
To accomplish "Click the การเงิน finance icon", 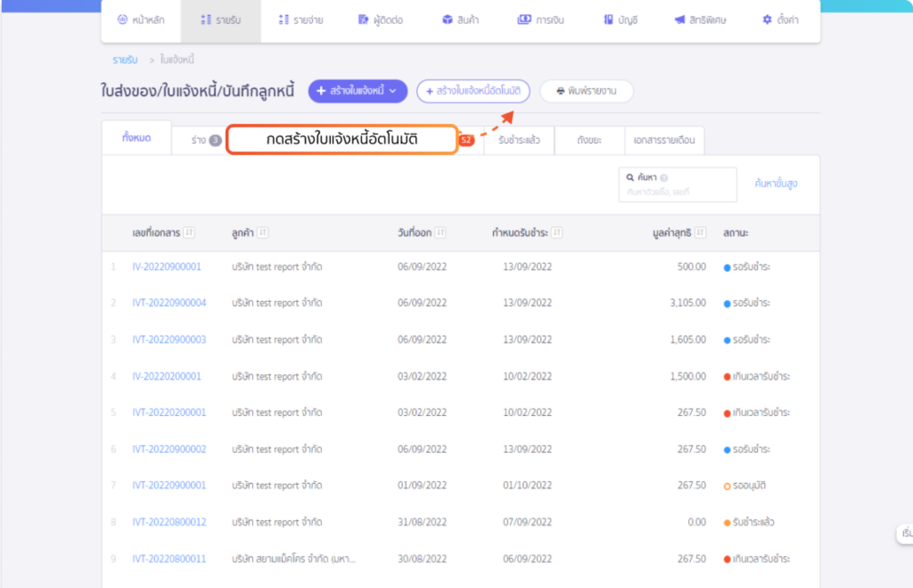I will coord(523,20).
